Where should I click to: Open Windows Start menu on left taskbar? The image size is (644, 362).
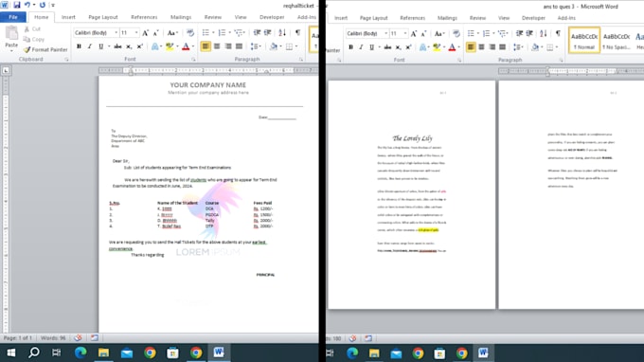[x=11, y=353]
